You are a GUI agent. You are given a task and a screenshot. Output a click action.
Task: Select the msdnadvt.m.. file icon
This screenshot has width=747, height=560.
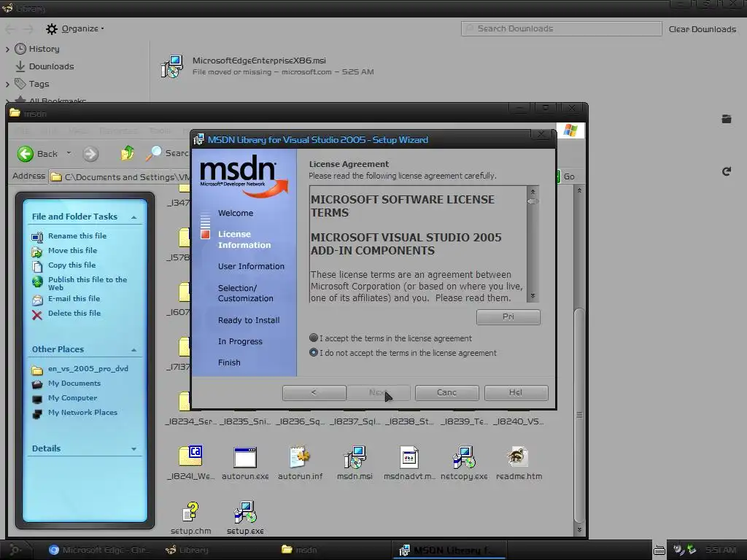(x=409, y=457)
